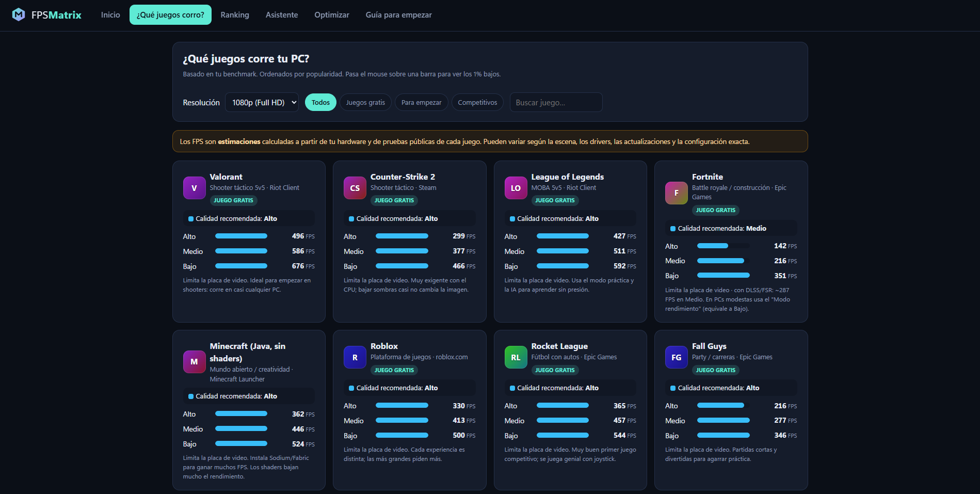The height and width of the screenshot is (494, 980).
Task: Click League of Legends' 511 FPS value
Action: click(625, 251)
